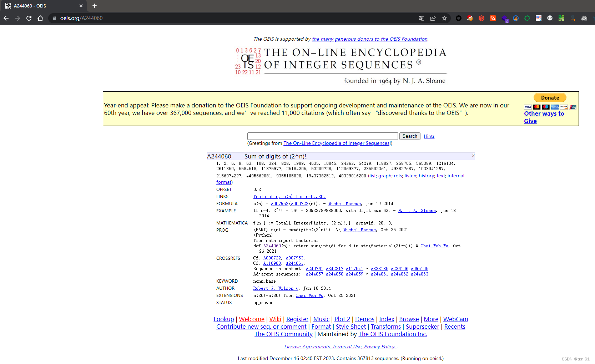Open the pilcrow arrow extension
The width and height of the screenshot is (595, 364).
coord(573,18)
